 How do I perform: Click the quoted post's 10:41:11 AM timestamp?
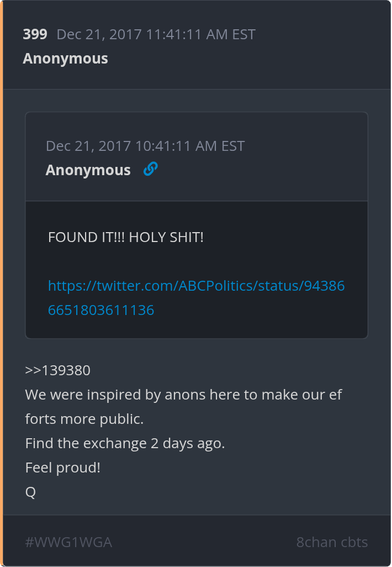tap(145, 146)
